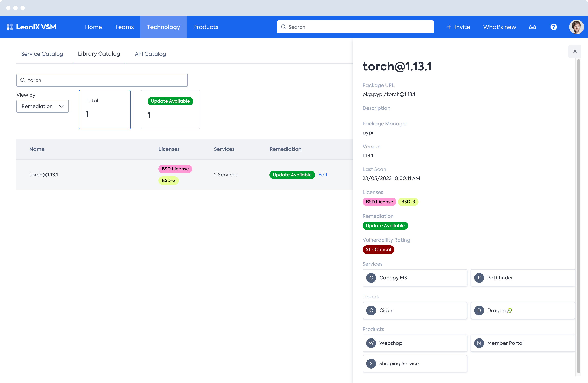
Task: Click the library search field containing torch
Action: (x=102, y=80)
